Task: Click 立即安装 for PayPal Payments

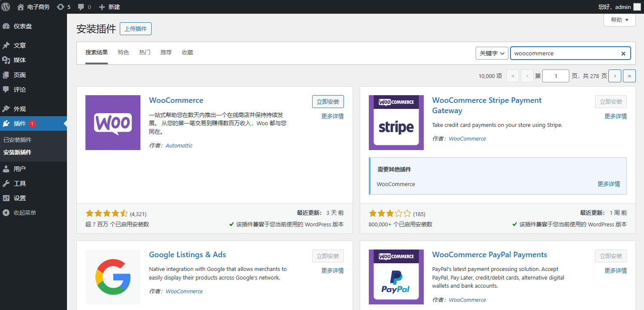Action: coord(611,256)
